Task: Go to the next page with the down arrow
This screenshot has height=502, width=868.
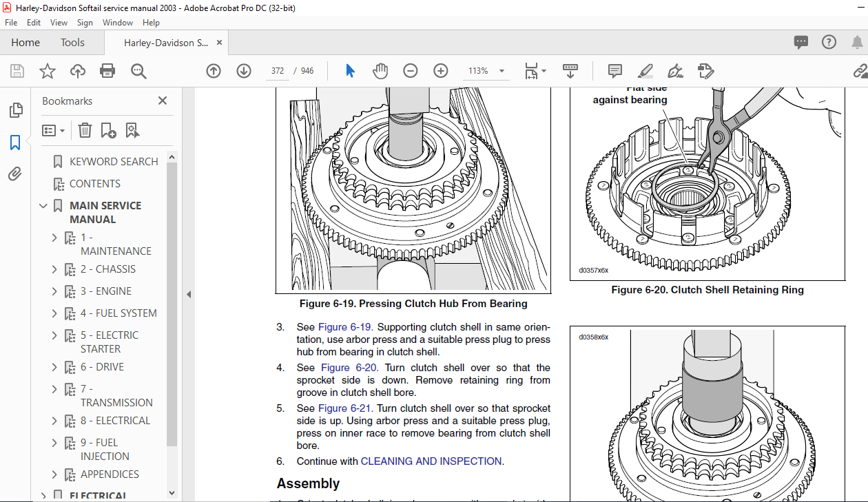Action: point(244,71)
